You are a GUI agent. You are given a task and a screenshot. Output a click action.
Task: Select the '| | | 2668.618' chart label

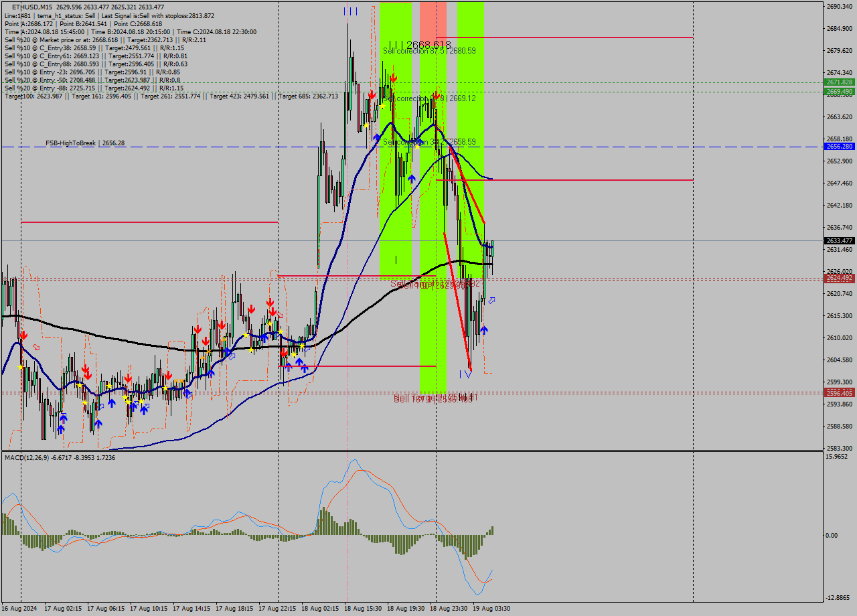(420, 44)
